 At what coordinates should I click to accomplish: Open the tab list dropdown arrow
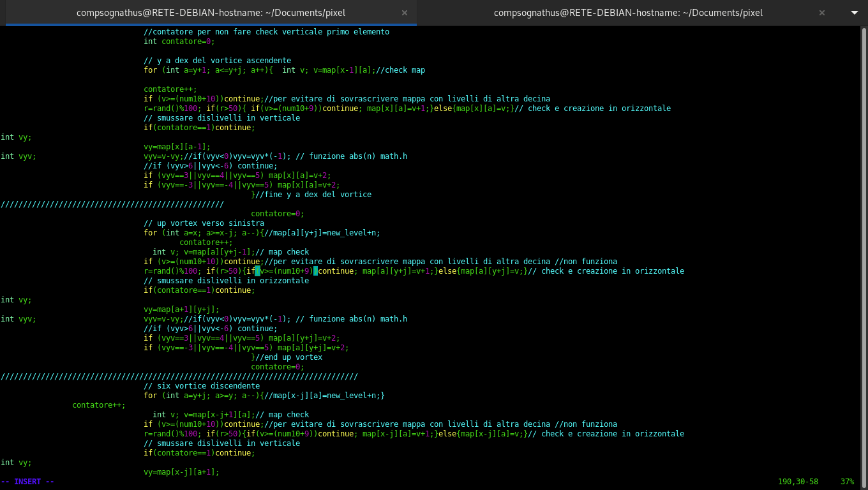click(854, 13)
